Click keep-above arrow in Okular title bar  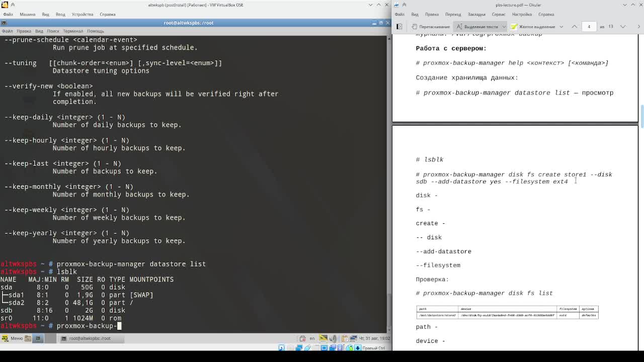click(x=404, y=5)
